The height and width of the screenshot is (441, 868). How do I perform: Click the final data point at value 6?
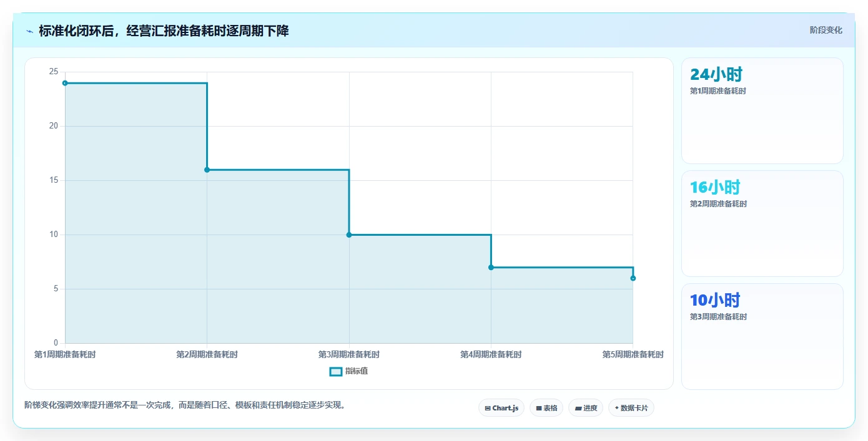tap(633, 278)
